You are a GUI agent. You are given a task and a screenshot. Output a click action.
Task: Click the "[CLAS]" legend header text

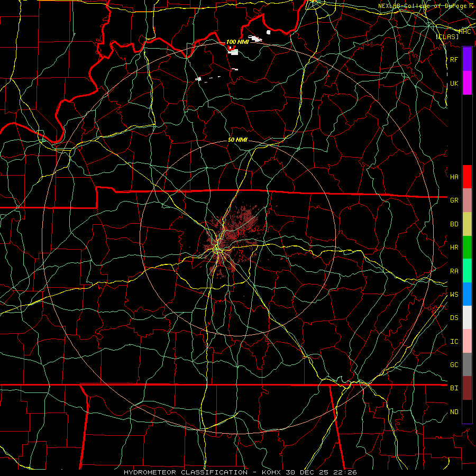click(447, 36)
